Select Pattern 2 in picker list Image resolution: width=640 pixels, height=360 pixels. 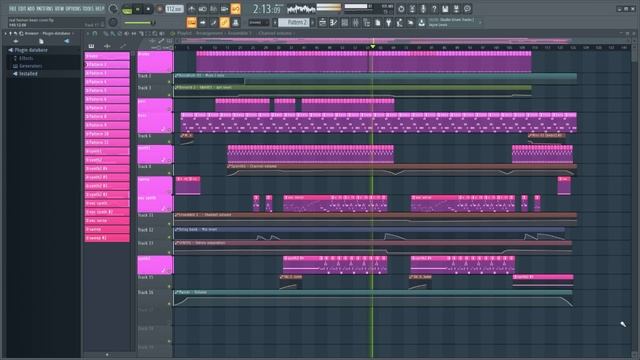[107, 64]
